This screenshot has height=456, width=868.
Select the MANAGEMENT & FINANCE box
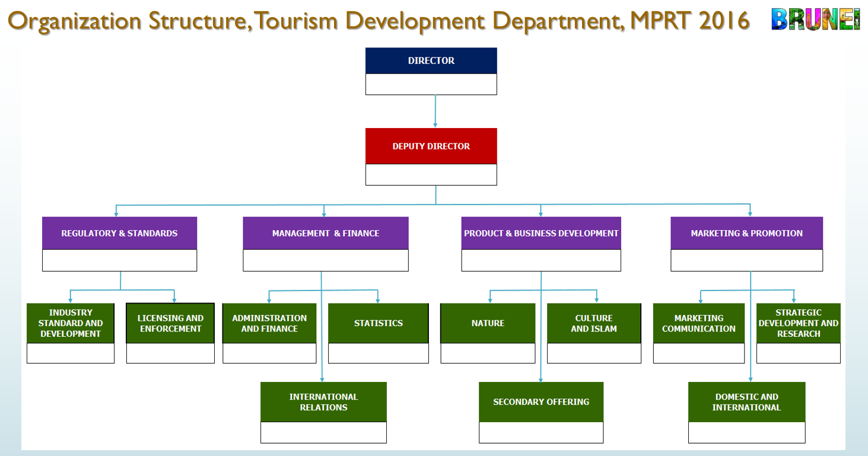coord(326,233)
